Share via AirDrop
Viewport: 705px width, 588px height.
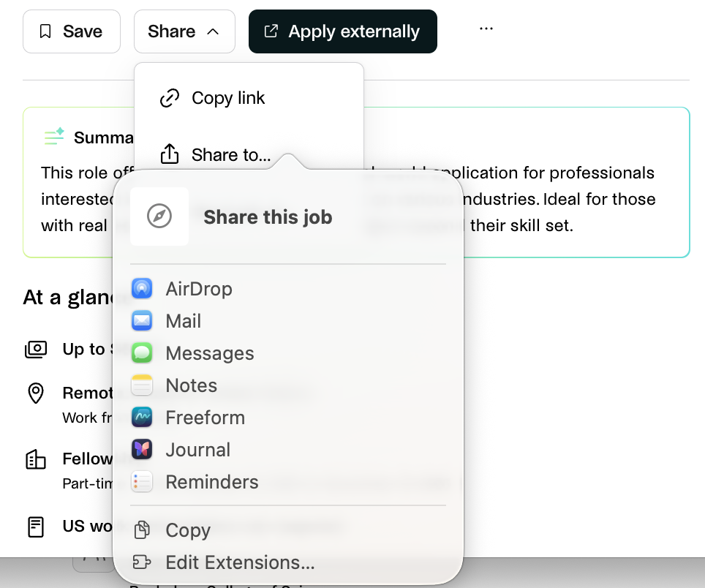tap(287, 289)
